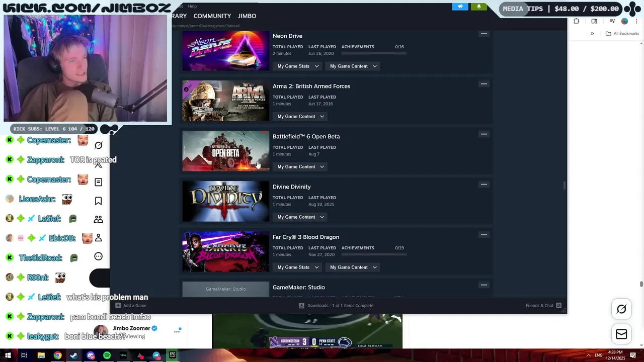Open the profile person icon in X sidebar
The image size is (644, 362).
[x=99, y=238]
